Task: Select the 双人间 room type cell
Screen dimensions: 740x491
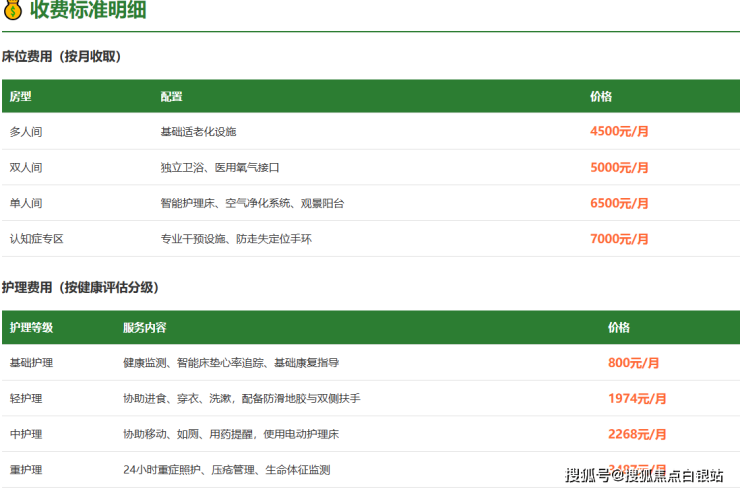Action: pyautogui.click(x=26, y=168)
